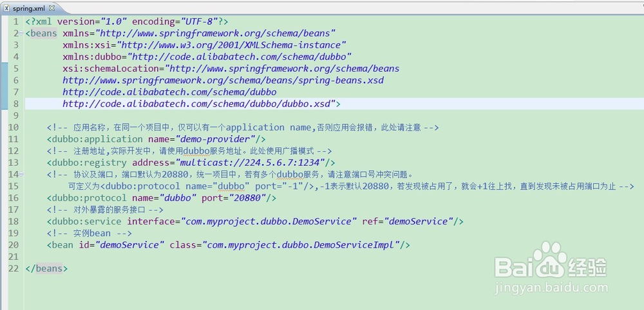The height and width of the screenshot is (310, 644).
Task: Close the spring.xml tab
Action: 52,8
